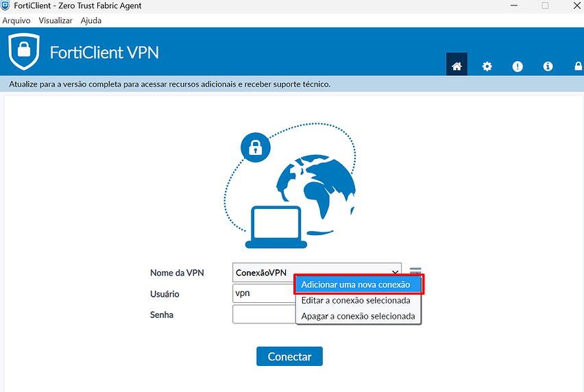Screen dimensions: 584x392
Task: Select Apagar a conexão selecionada
Action: tap(358, 316)
